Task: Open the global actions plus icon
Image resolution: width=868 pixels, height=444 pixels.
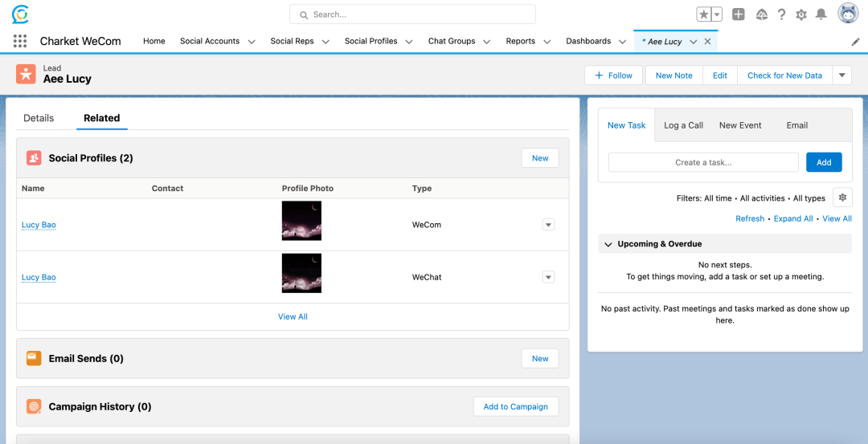Action: click(x=739, y=14)
